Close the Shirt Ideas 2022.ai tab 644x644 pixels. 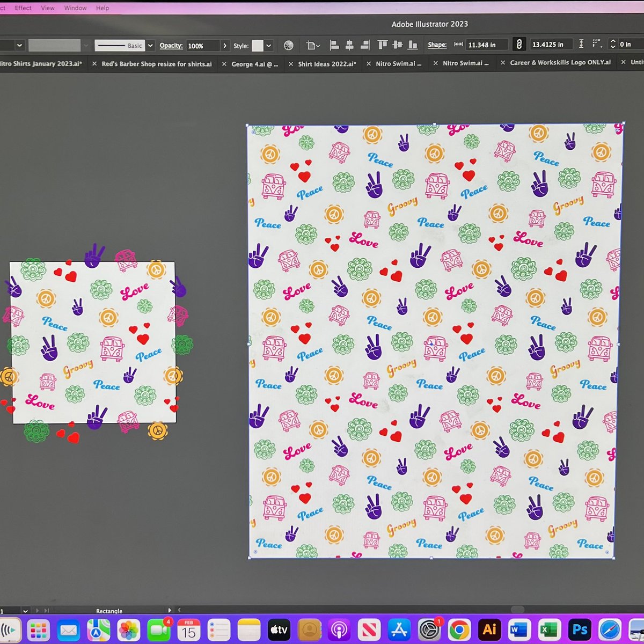(291, 63)
